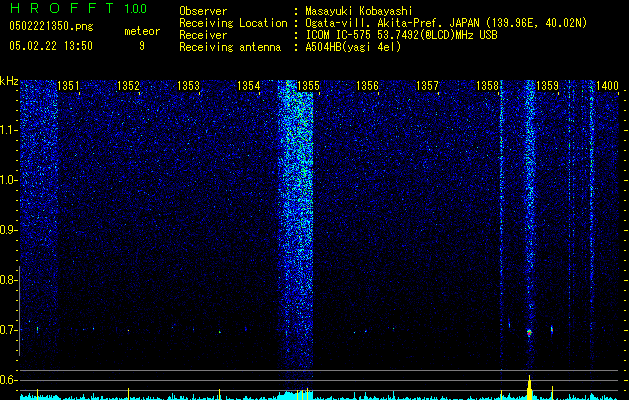
Task: Click the 1352 time axis label
Action: (x=128, y=86)
